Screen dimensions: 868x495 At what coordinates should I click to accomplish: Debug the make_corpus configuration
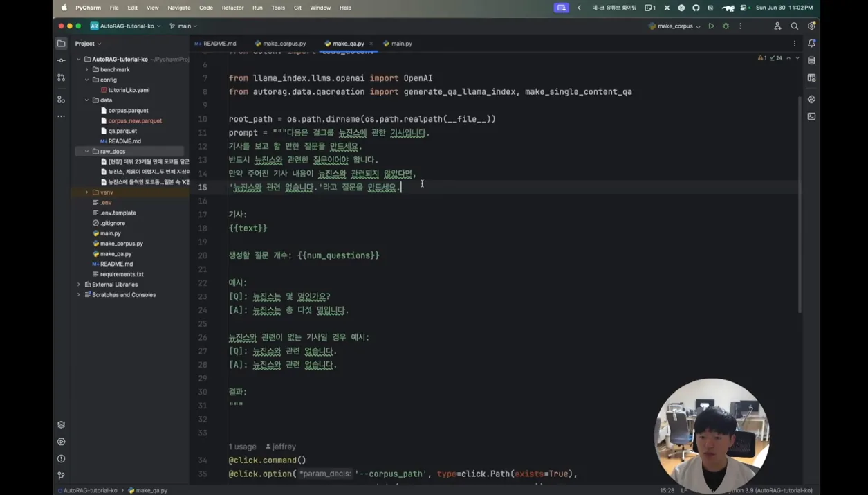[x=726, y=26]
